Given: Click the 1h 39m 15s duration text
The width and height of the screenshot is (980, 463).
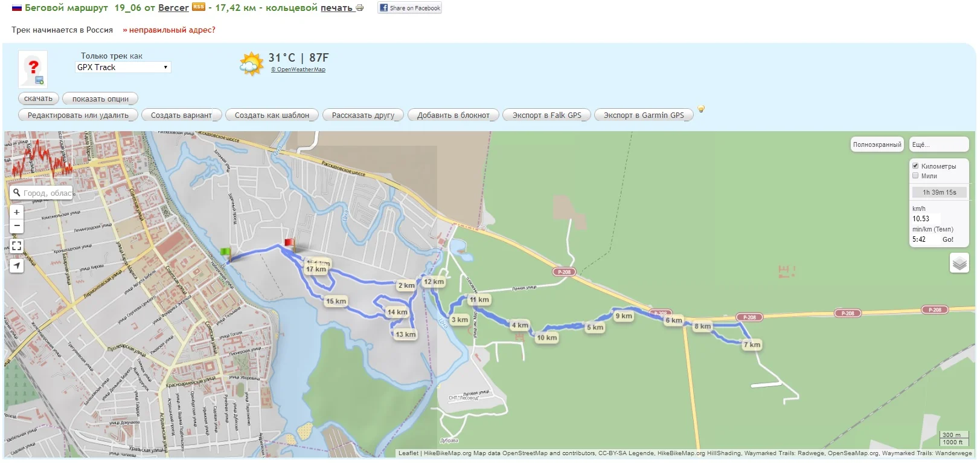Looking at the screenshot, I should pos(939,192).
